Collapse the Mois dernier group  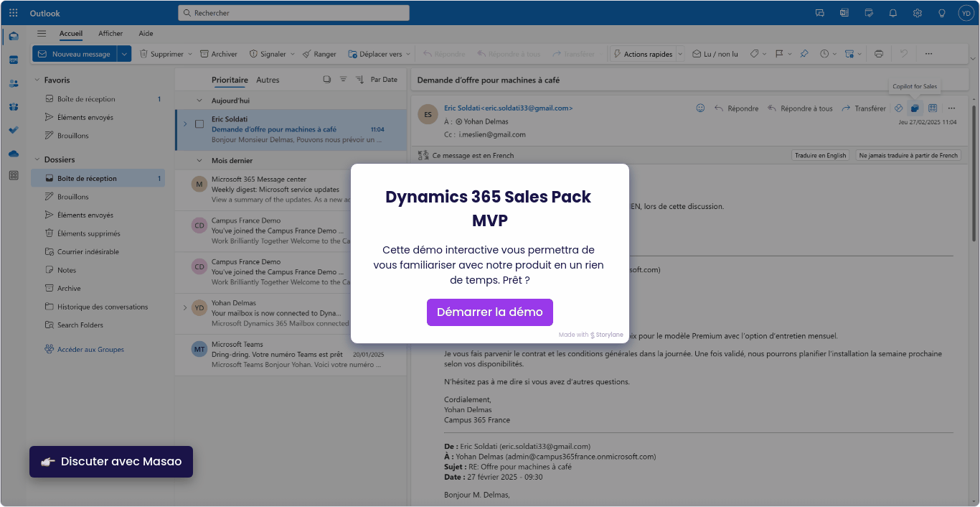point(199,161)
